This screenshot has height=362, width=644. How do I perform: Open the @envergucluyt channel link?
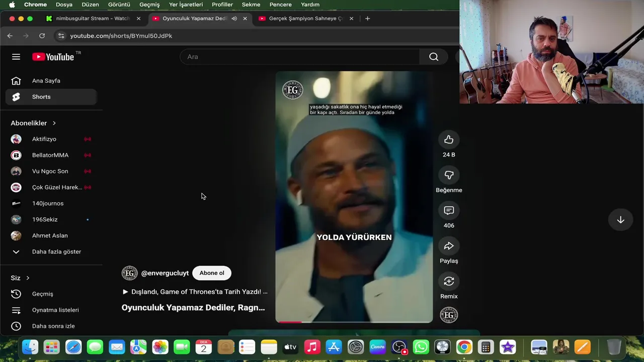click(x=165, y=273)
